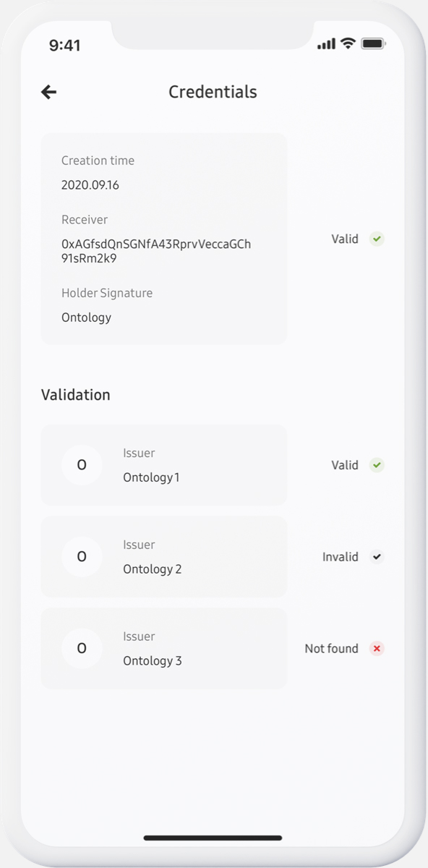The width and height of the screenshot is (428, 868).
Task: Go back using the left arrow
Action: [49, 92]
